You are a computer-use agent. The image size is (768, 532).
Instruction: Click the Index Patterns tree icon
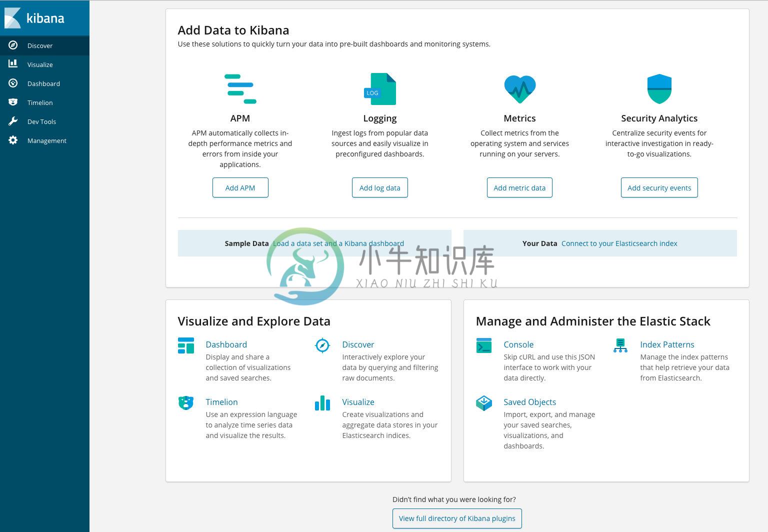(620, 345)
